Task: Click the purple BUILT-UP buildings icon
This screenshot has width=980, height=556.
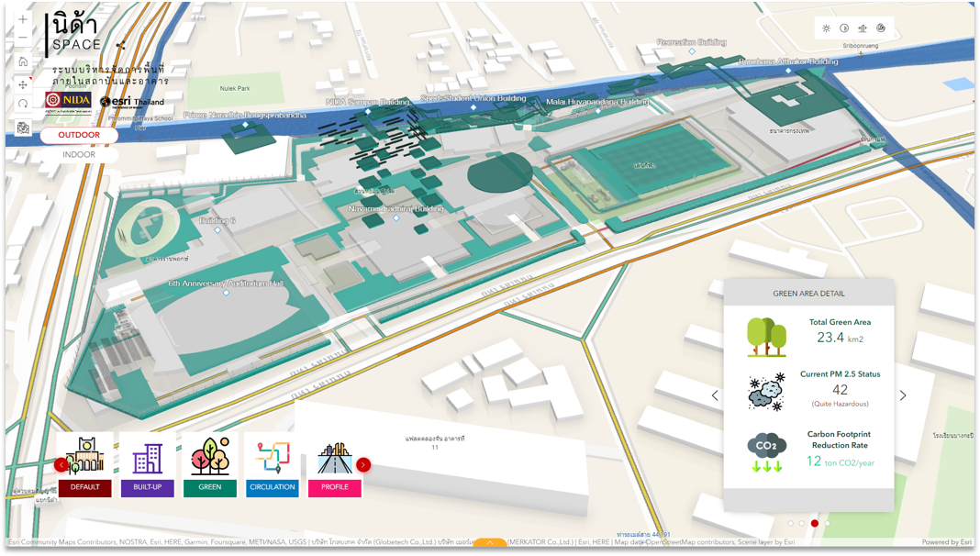Action: pos(148,457)
